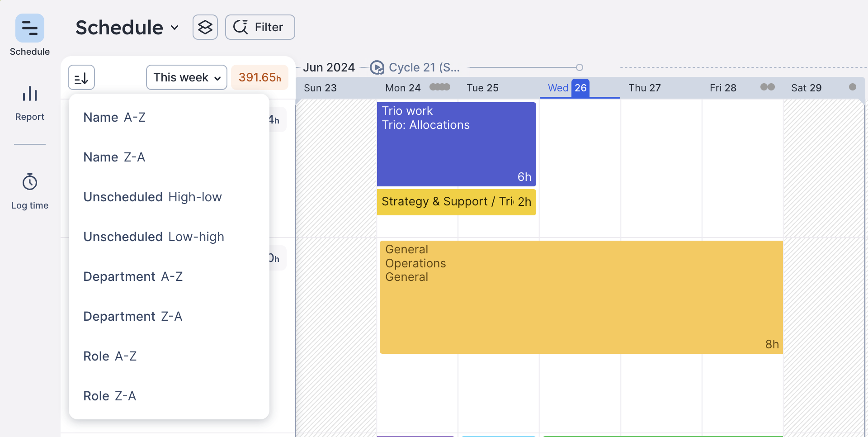Open the Trio work allocation block
The height and width of the screenshot is (437, 868).
(x=456, y=144)
